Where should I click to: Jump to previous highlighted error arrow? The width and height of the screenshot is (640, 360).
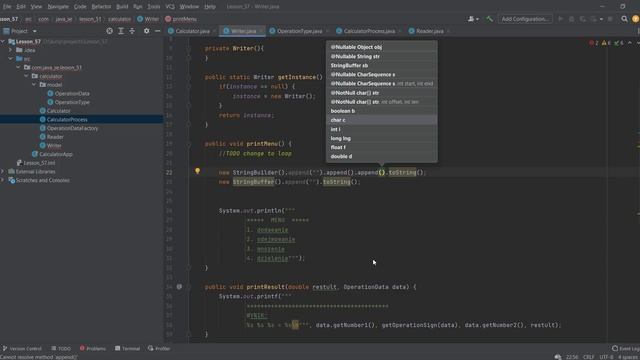tap(630, 43)
